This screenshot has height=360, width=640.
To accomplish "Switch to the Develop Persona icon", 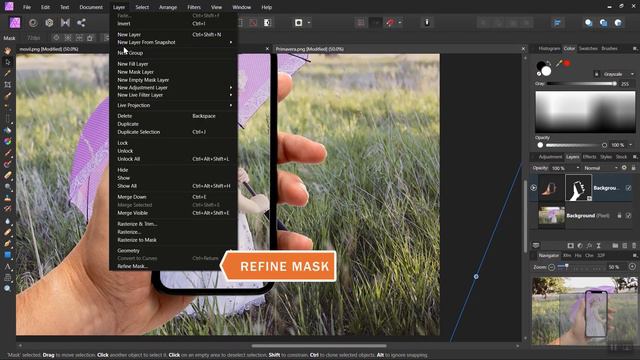I will pyautogui.click(x=49, y=23).
